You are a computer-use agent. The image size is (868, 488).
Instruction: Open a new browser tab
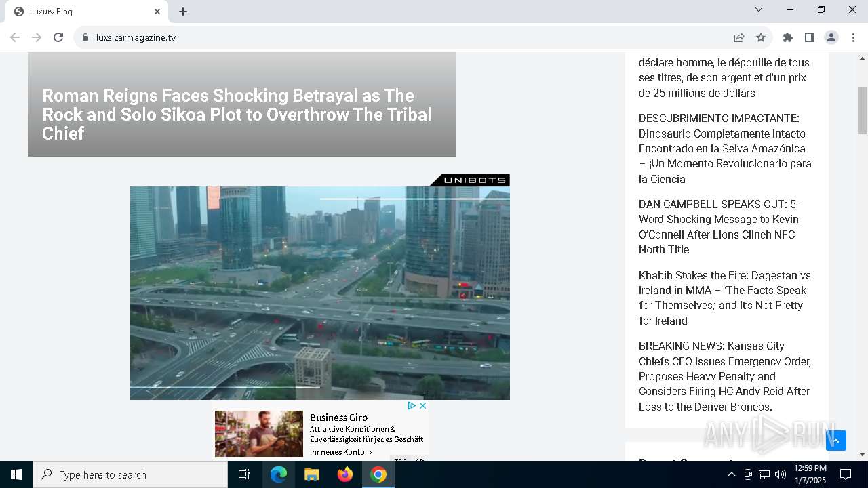pyautogui.click(x=183, y=12)
